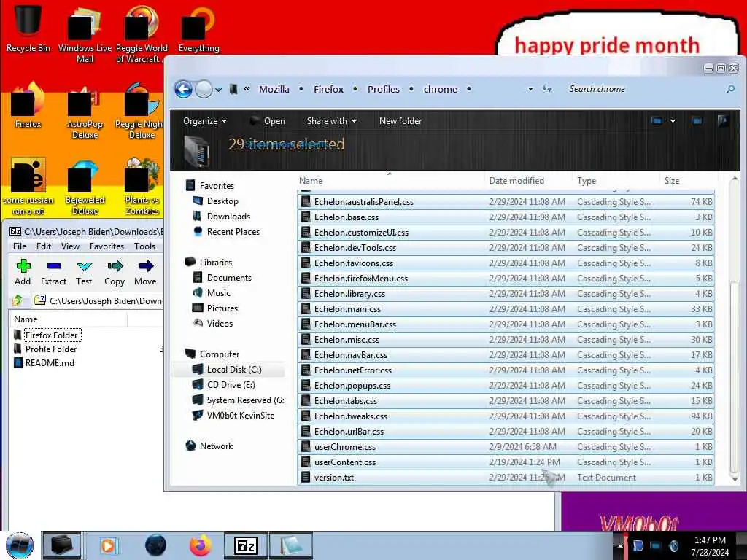This screenshot has height=560, width=747.
Task: Open the Edit menu in 7-Zip
Action: point(43,246)
